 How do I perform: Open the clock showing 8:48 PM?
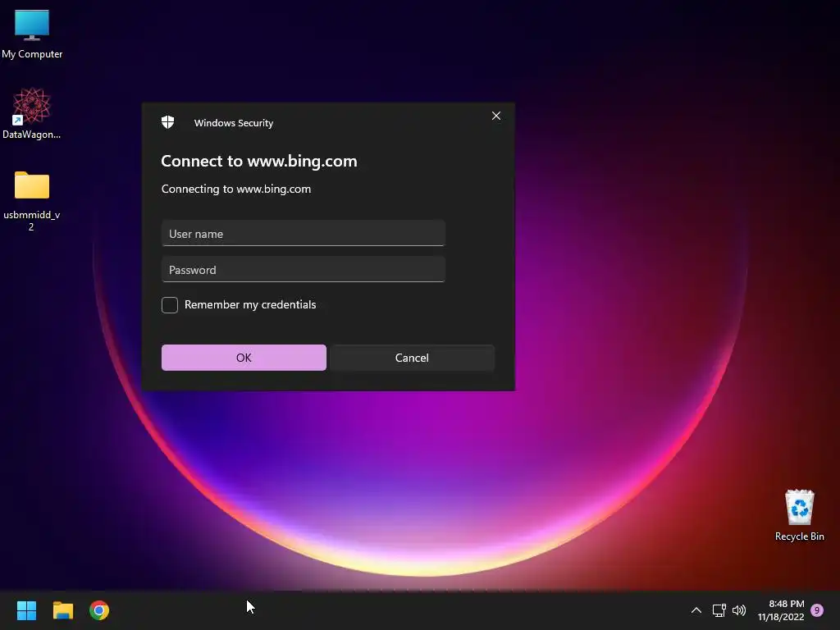(781, 610)
